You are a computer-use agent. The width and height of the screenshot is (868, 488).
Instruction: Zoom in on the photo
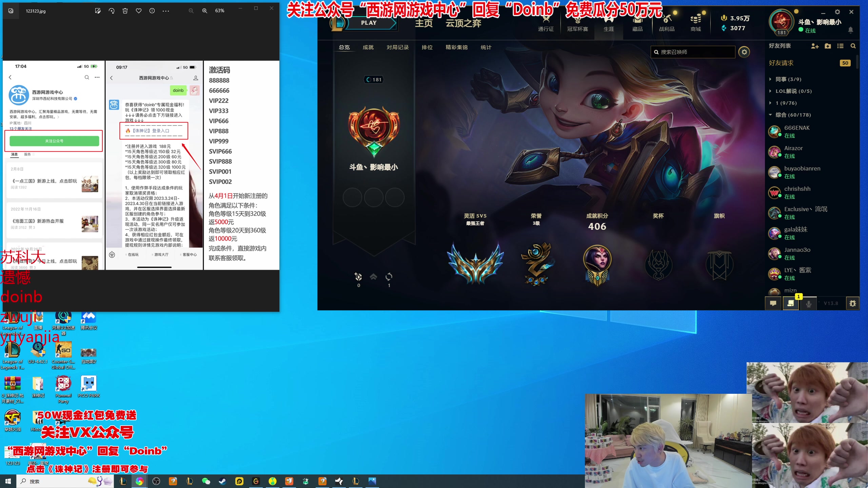pyautogui.click(x=205, y=11)
